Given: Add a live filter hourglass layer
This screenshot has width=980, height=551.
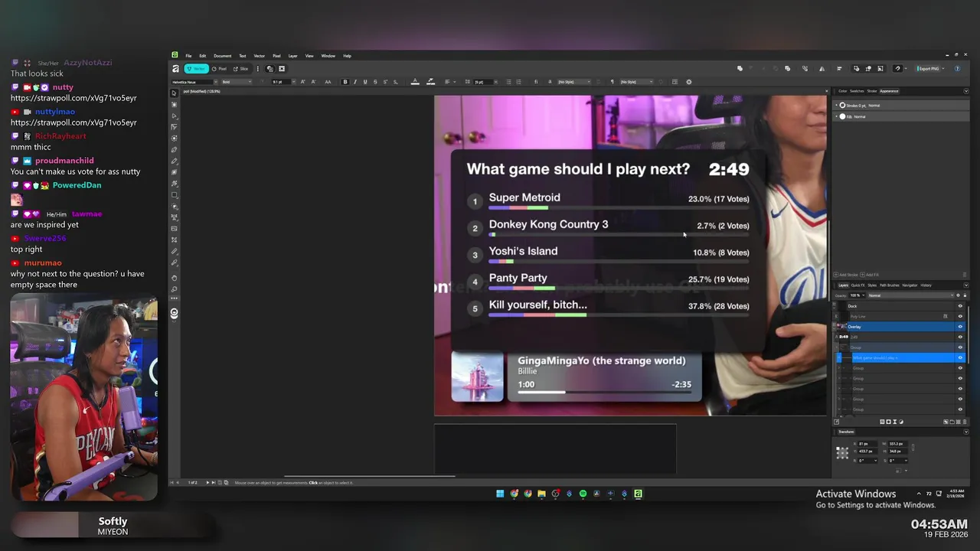Looking at the screenshot, I should tap(895, 422).
